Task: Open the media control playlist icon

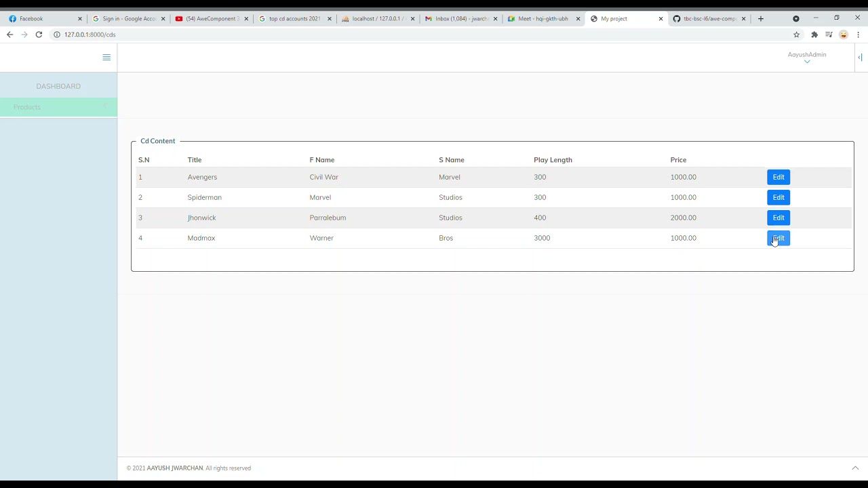Action: [x=829, y=35]
